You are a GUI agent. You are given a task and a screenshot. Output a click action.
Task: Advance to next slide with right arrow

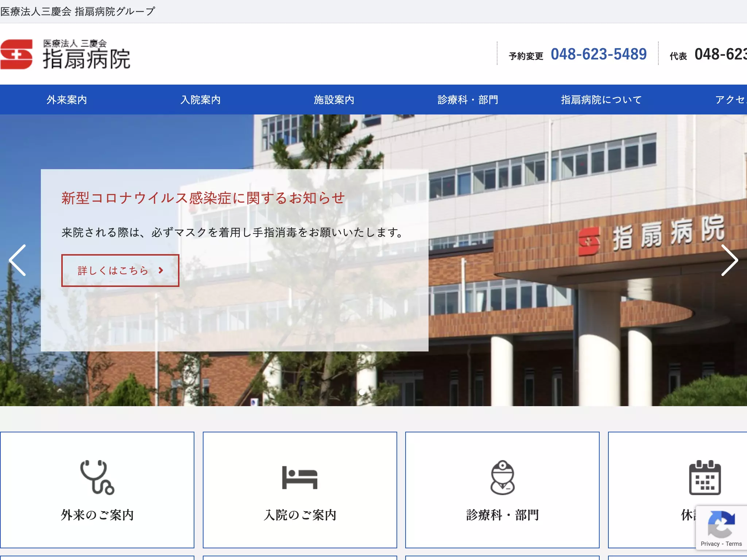pos(729,260)
